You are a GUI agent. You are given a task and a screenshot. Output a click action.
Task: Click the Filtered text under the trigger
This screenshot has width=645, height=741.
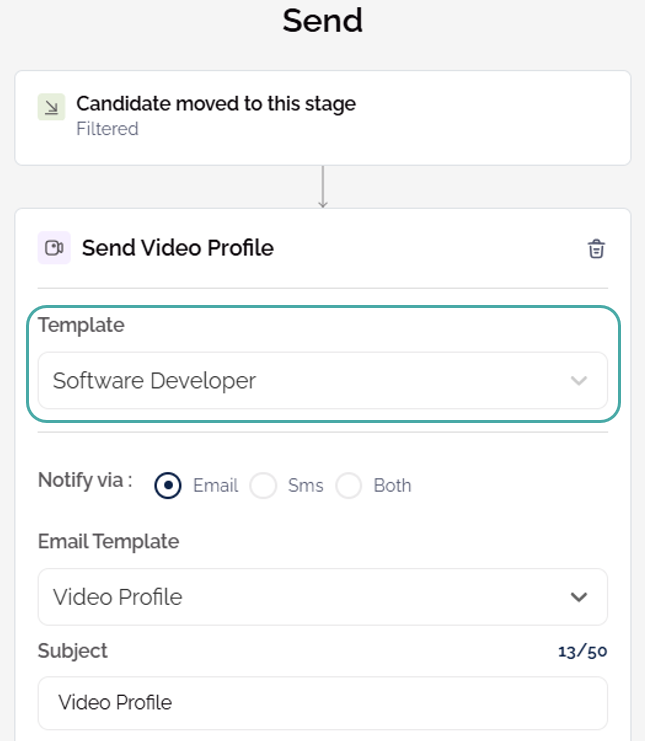pyautogui.click(x=107, y=129)
